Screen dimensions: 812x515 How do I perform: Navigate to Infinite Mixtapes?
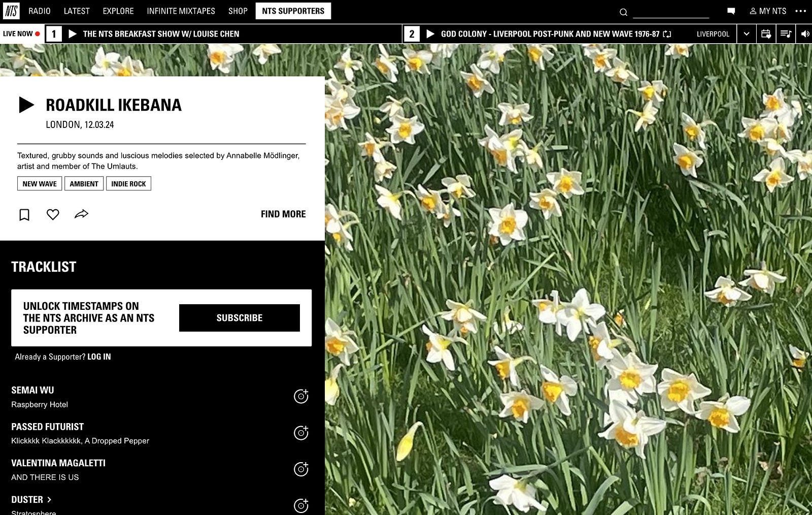(x=181, y=11)
